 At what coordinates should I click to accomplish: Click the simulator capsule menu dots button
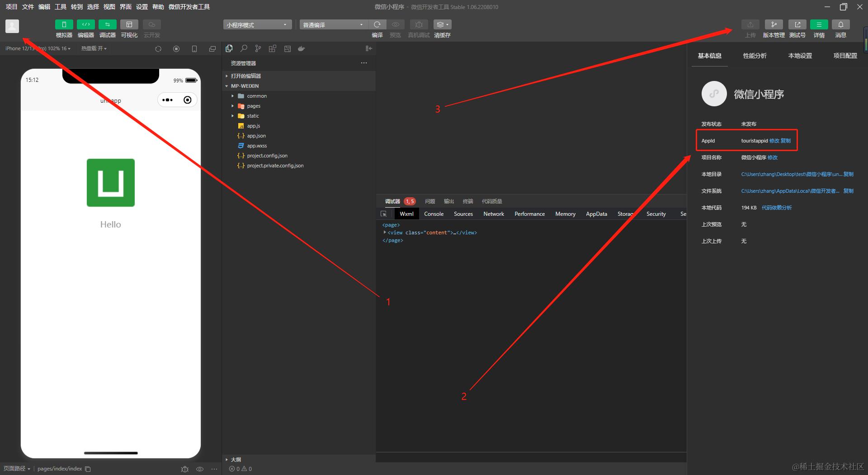click(x=168, y=100)
